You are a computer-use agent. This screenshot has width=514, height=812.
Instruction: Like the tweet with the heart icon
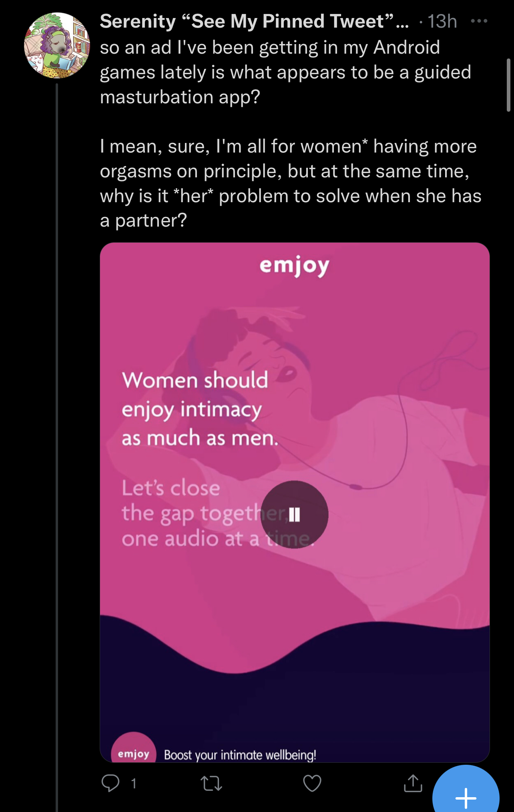tap(312, 784)
